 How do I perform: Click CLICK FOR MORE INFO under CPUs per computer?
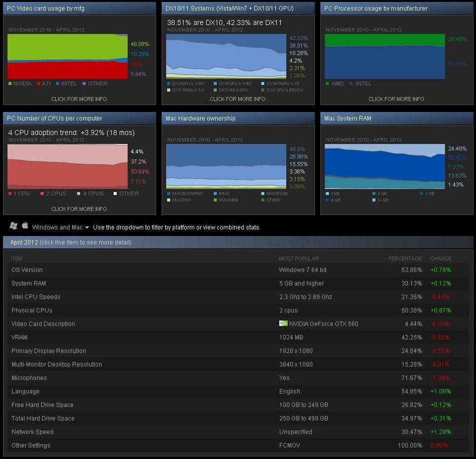(x=79, y=209)
